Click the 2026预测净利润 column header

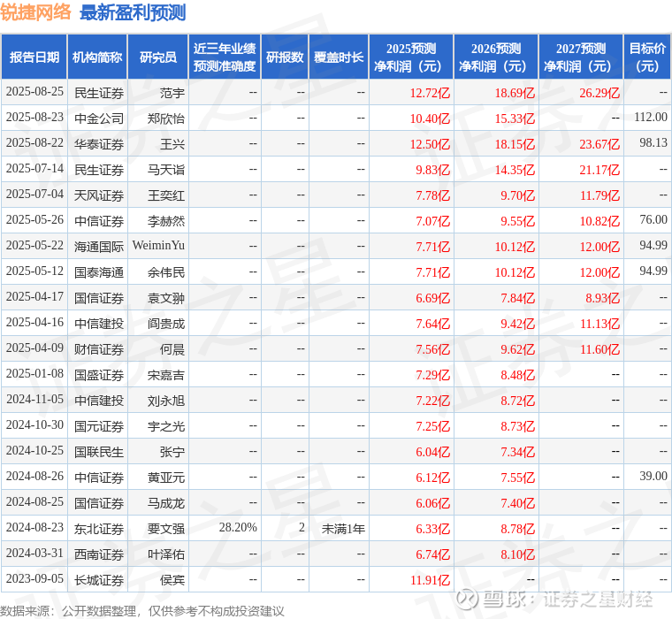pyautogui.click(x=496, y=57)
